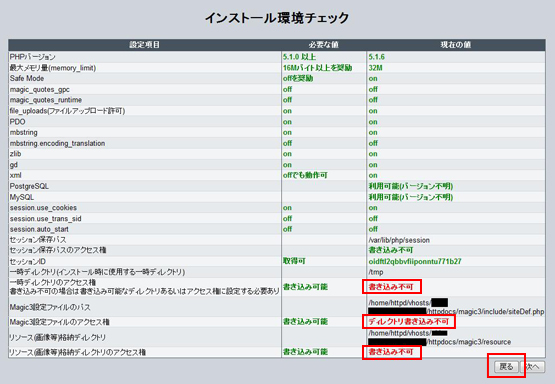Select the session.use_cookies row label
This screenshot has height=384, width=555.
coord(43,208)
